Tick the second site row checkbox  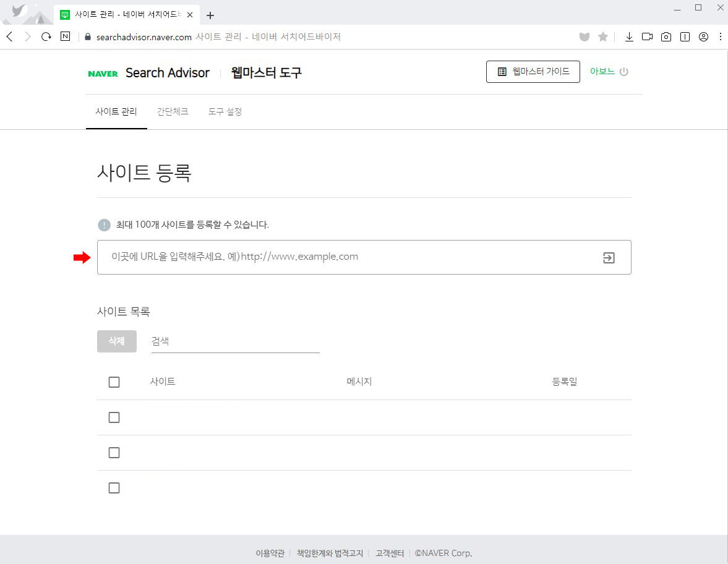click(x=114, y=453)
